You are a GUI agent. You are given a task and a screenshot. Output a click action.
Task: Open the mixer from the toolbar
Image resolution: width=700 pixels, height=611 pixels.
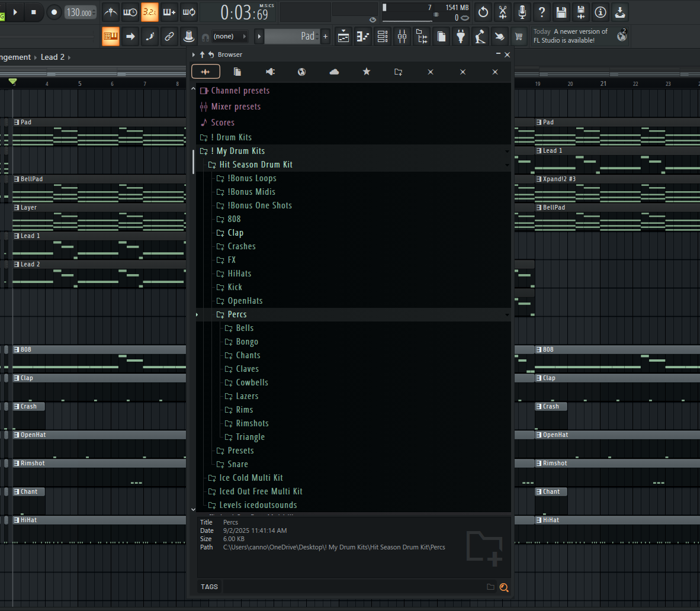click(x=402, y=37)
